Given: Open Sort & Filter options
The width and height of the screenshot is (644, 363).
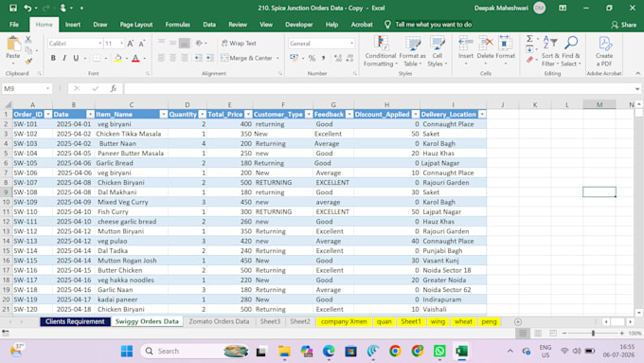Looking at the screenshot, I should (x=550, y=51).
